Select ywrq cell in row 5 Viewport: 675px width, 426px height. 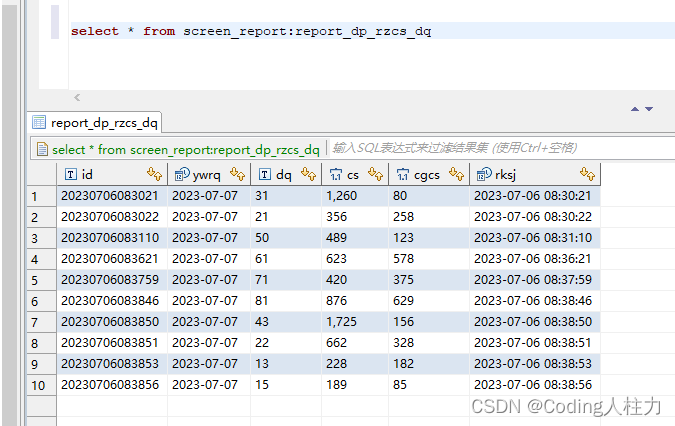(209, 280)
